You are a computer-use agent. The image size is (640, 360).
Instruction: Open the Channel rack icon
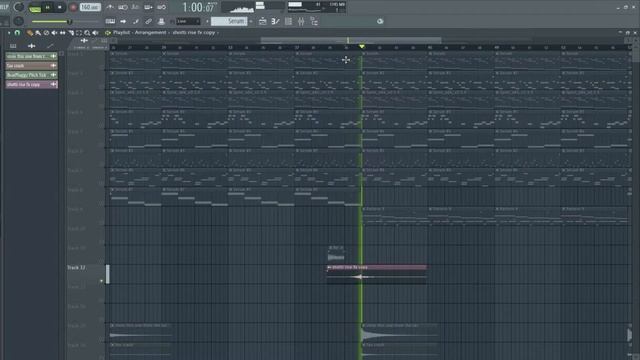tap(289, 21)
